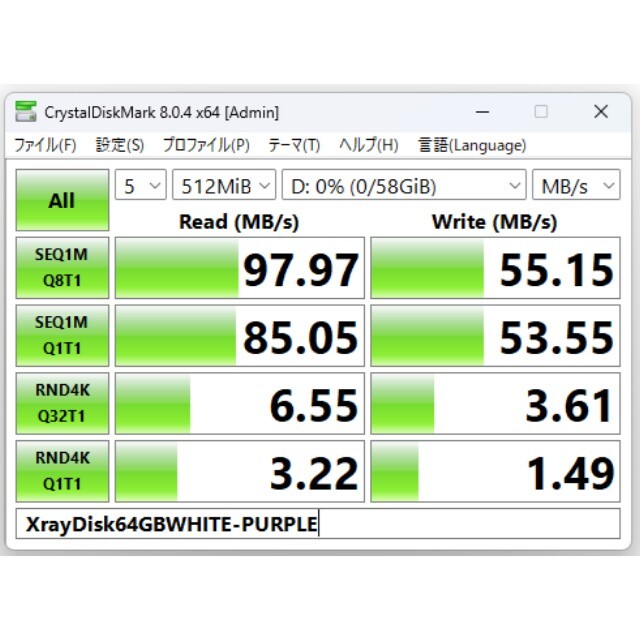Open the MB/s unit dropdown
Screen dimensions: 640x640
click(x=576, y=185)
